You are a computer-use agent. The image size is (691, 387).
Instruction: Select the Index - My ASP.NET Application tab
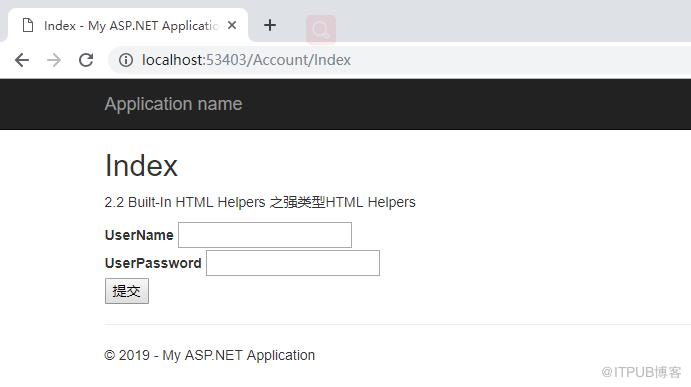(x=128, y=25)
